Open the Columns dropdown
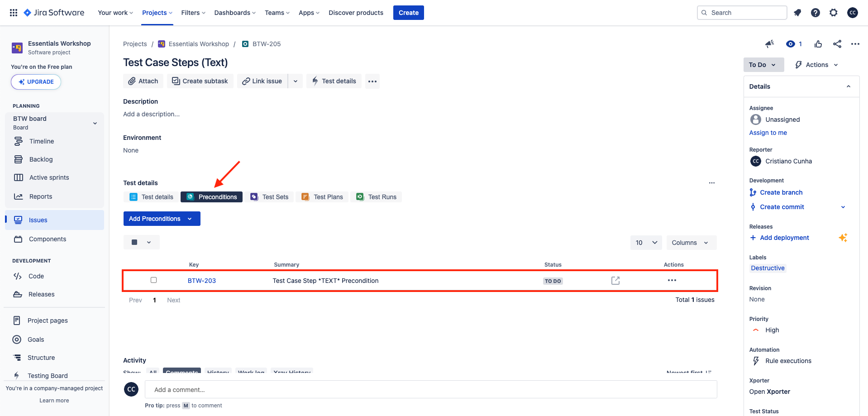This screenshot has width=868, height=416. (x=692, y=243)
